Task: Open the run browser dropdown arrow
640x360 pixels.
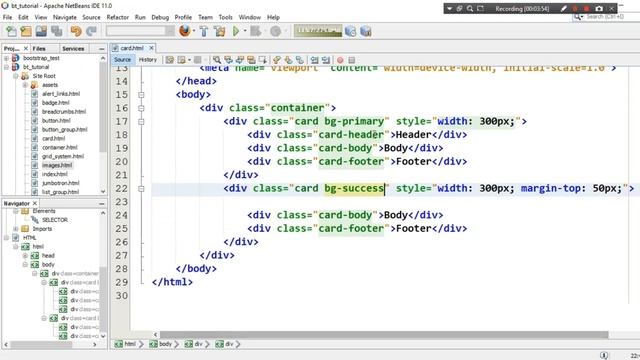Action: 193,31
